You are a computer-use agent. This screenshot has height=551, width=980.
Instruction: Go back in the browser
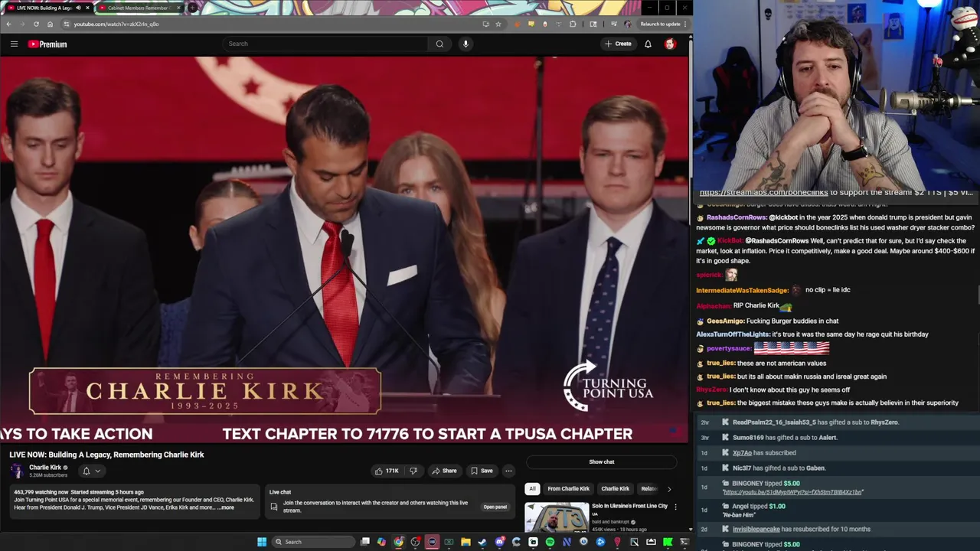coord(8,24)
